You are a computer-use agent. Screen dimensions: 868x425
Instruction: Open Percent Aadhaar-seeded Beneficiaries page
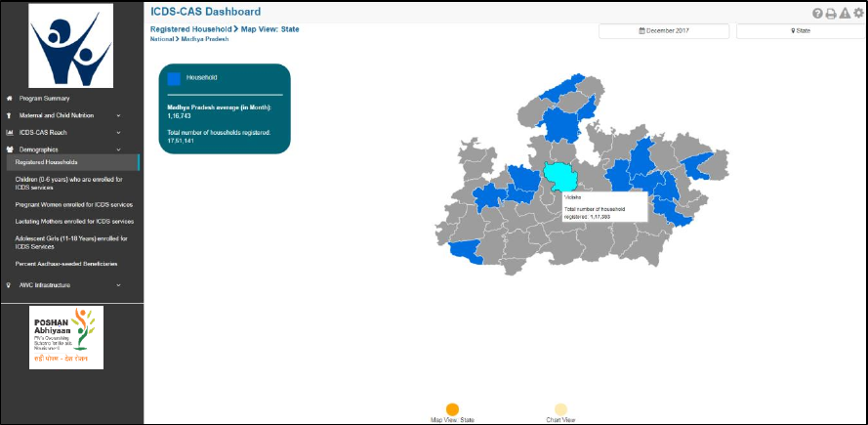pyautogui.click(x=66, y=265)
